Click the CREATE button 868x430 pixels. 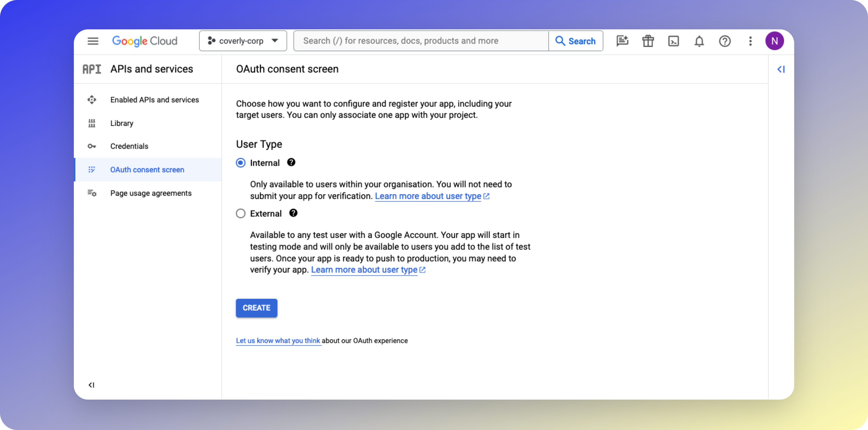(256, 308)
